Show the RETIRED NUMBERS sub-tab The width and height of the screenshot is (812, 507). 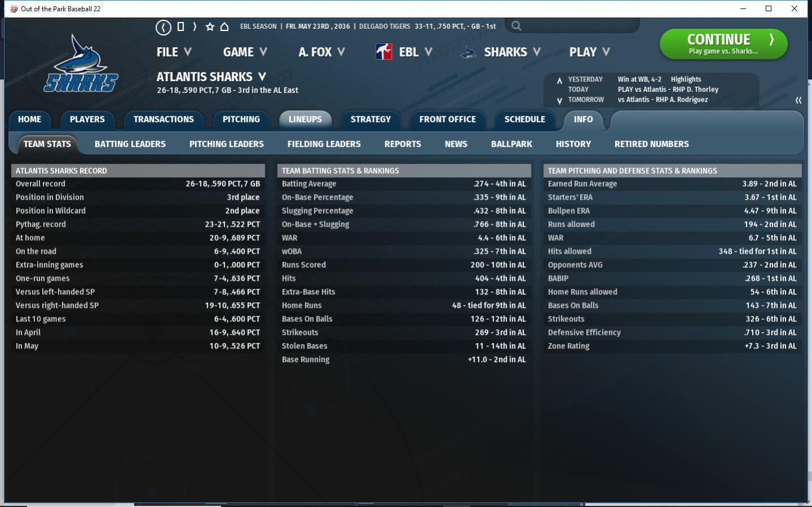pos(652,144)
